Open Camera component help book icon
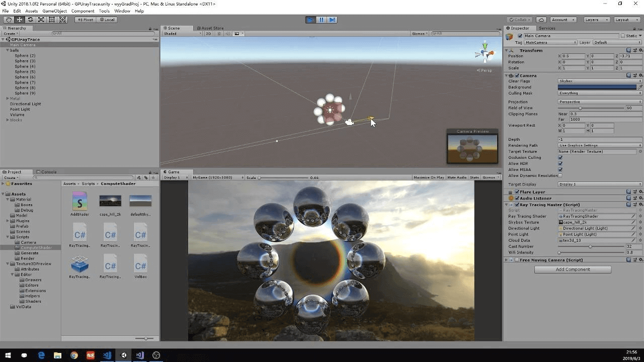644x362 pixels. point(629,75)
